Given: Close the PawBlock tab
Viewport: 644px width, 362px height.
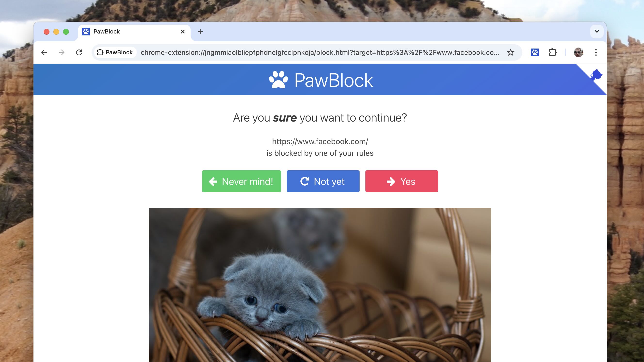Looking at the screenshot, I should [183, 32].
